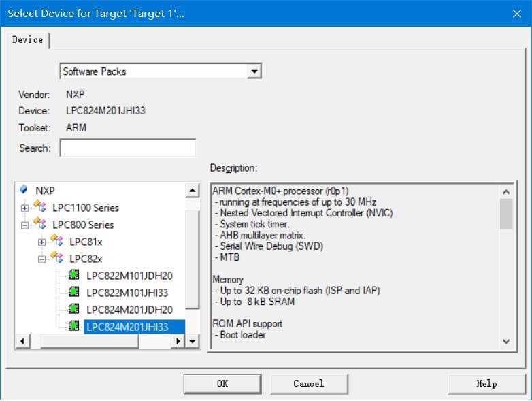
Task: Select device LPC822M101JHI33
Action: coord(127,293)
